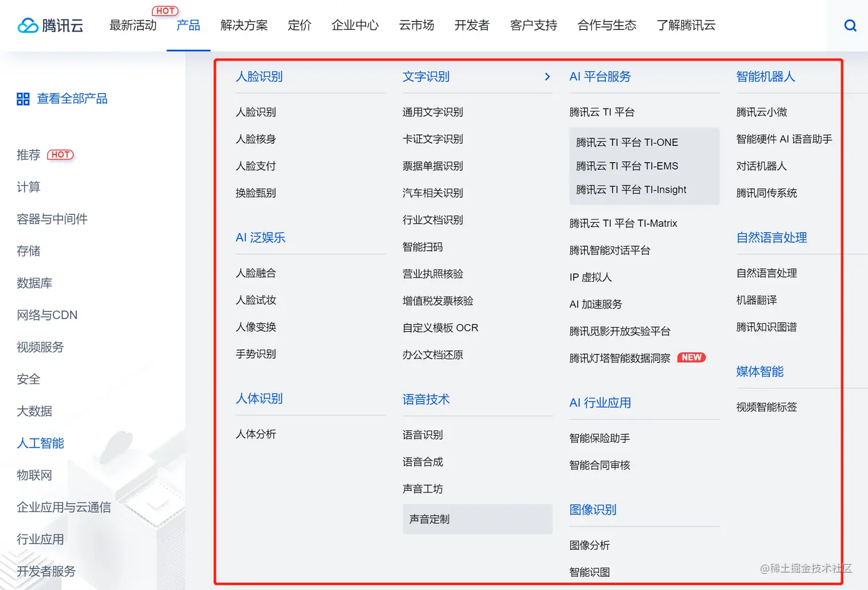Open the 产品 menu

tap(188, 25)
